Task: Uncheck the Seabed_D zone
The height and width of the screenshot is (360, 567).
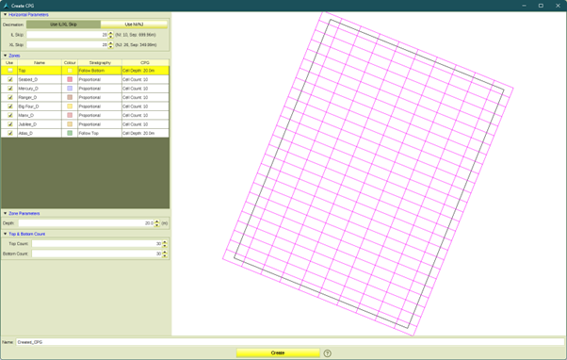Action: [x=10, y=80]
